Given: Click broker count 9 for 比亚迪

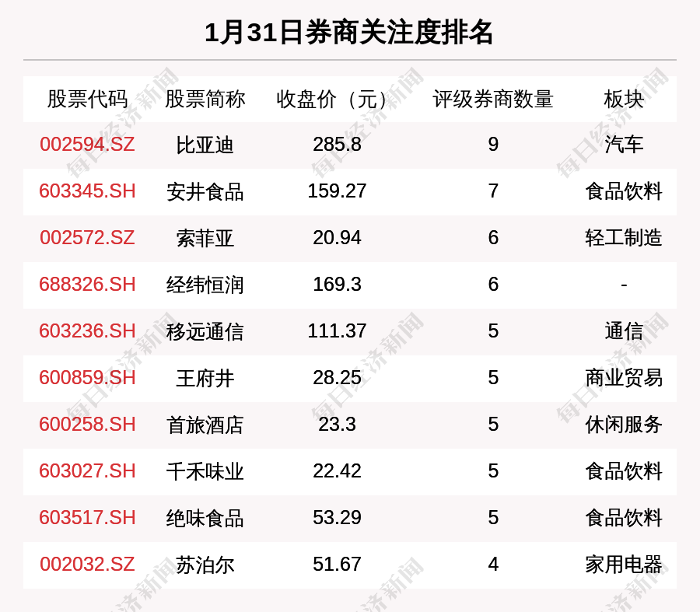Looking at the screenshot, I should click(493, 145).
